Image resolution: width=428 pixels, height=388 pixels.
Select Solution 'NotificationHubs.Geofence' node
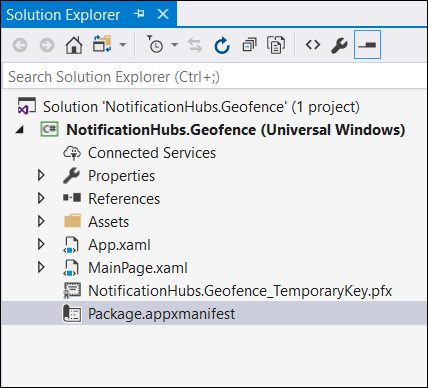(201, 107)
